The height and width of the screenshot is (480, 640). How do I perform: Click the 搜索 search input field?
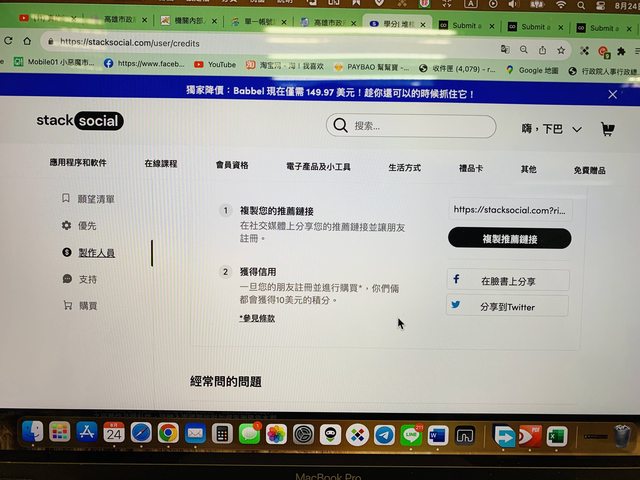[420, 126]
